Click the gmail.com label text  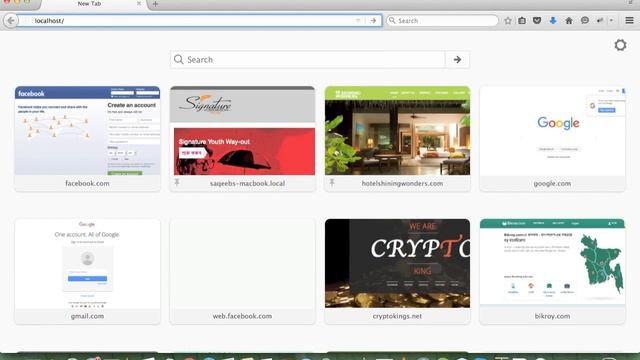[87, 316]
